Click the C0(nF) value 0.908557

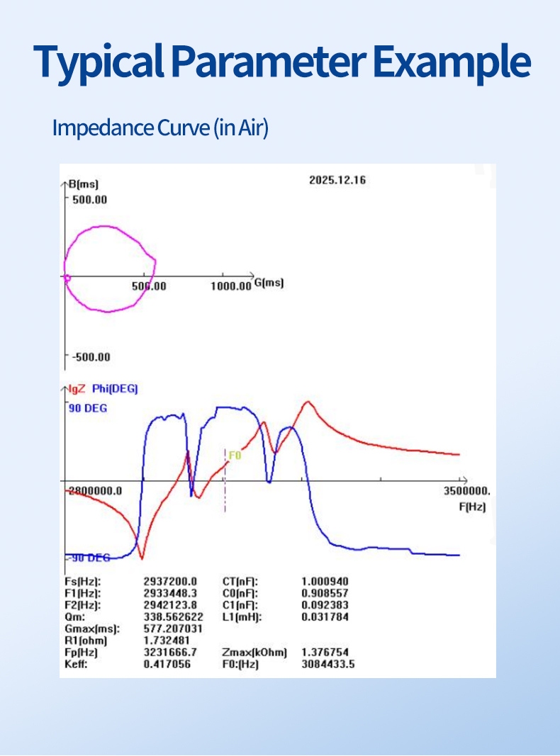click(325, 593)
